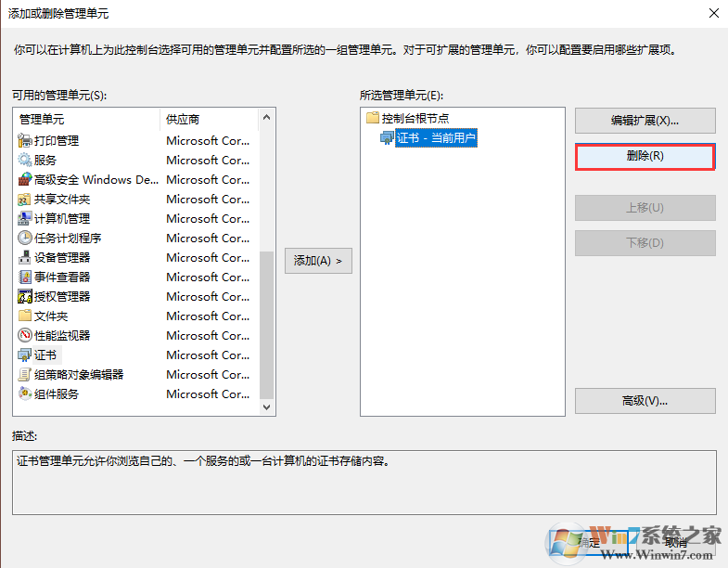Click the 添加(A) > button
Viewport: 728px width, 568px height.
pos(318,261)
